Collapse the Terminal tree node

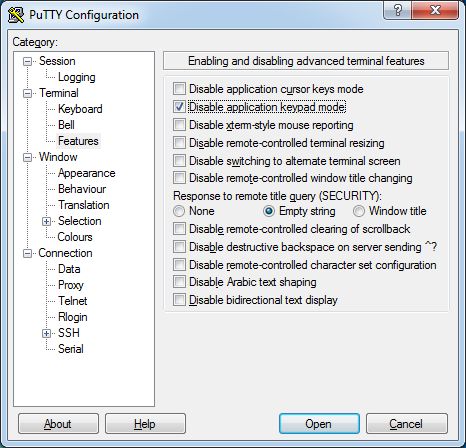coord(28,94)
